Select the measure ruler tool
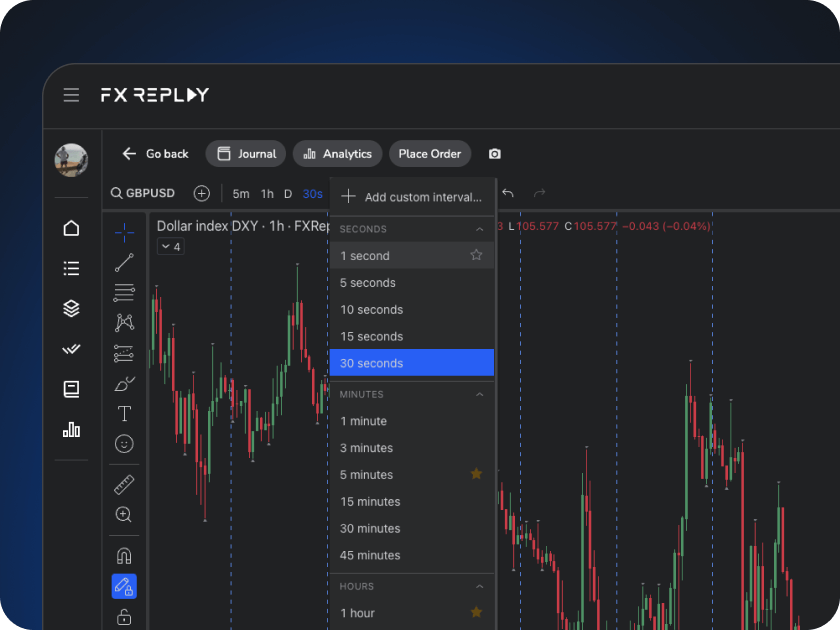The height and width of the screenshot is (630, 840). 124,487
